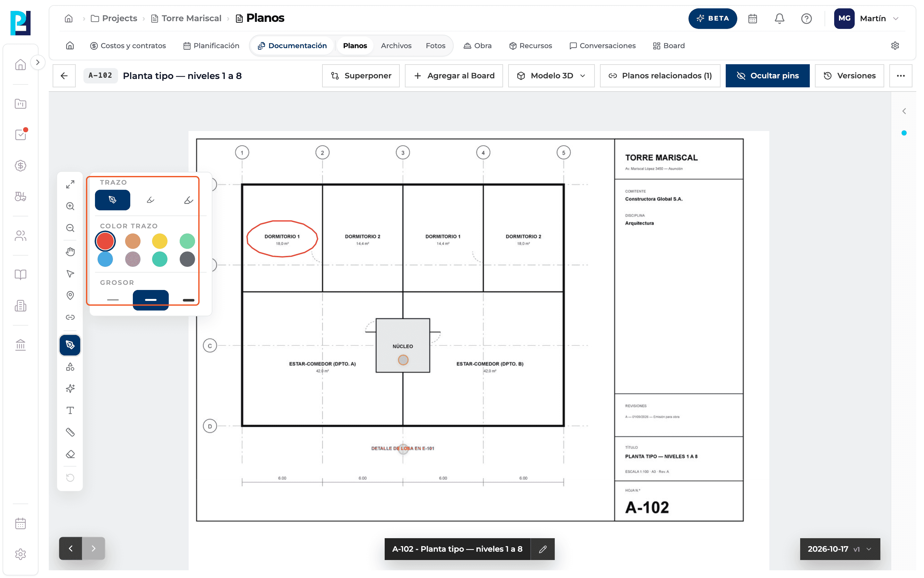Click Agregar al Board button
This screenshot has width=924, height=578.
(454, 76)
